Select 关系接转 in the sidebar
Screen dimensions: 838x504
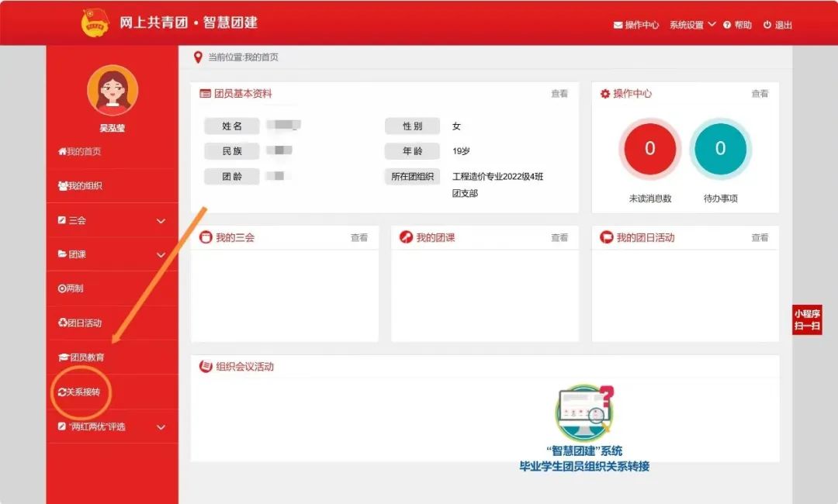(x=79, y=392)
